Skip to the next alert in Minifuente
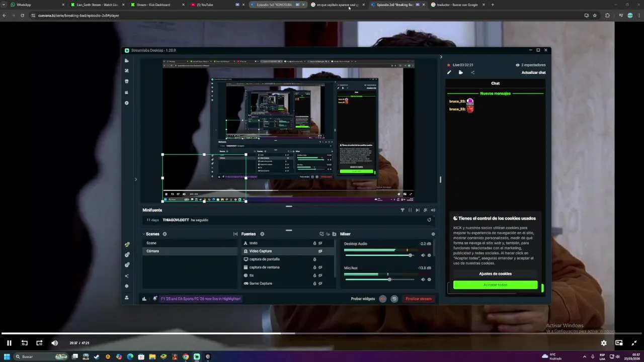 [x=417, y=210]
